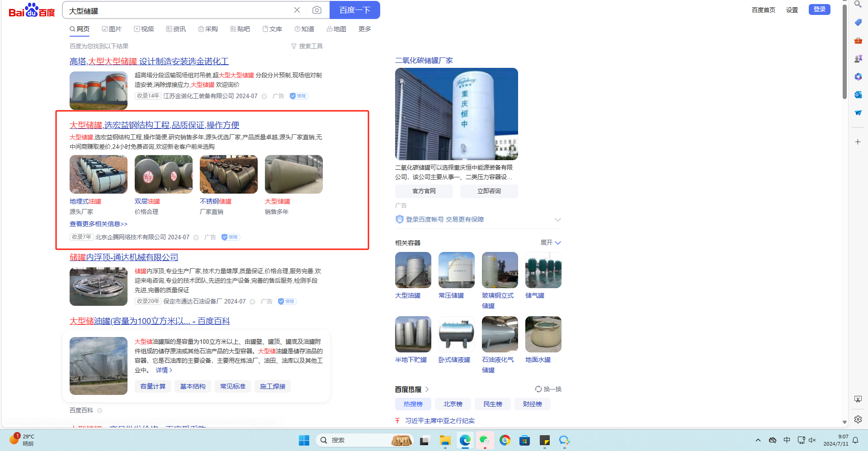Open the 双层油罐 thumbnail
The height and width of the screenshot is (451, 868).
click(164, 175)
